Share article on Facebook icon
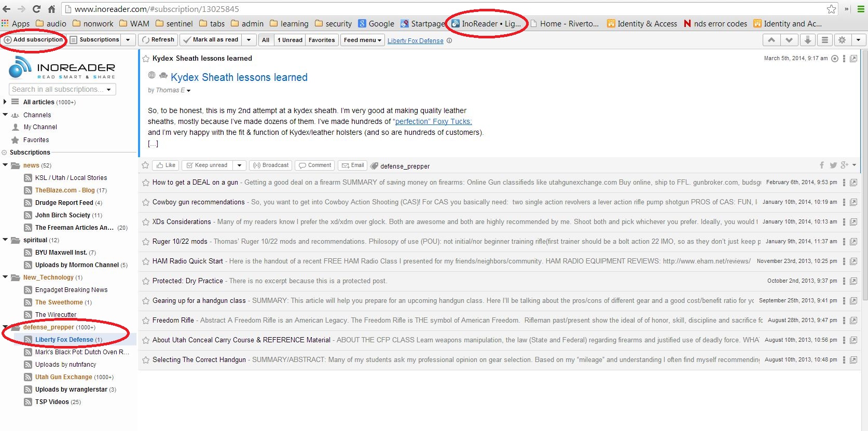Image resolution: width=868 pixels, height=431 pixels. click(822, 165)
